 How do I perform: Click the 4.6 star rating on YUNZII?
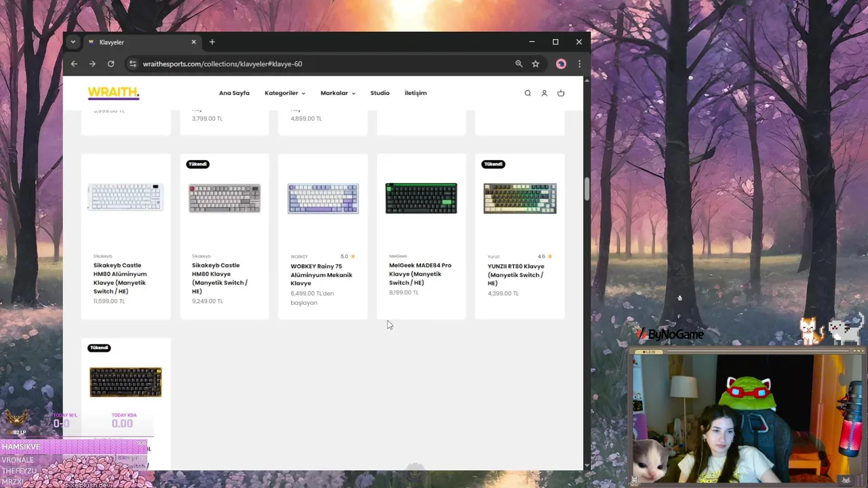coord(545,256)
